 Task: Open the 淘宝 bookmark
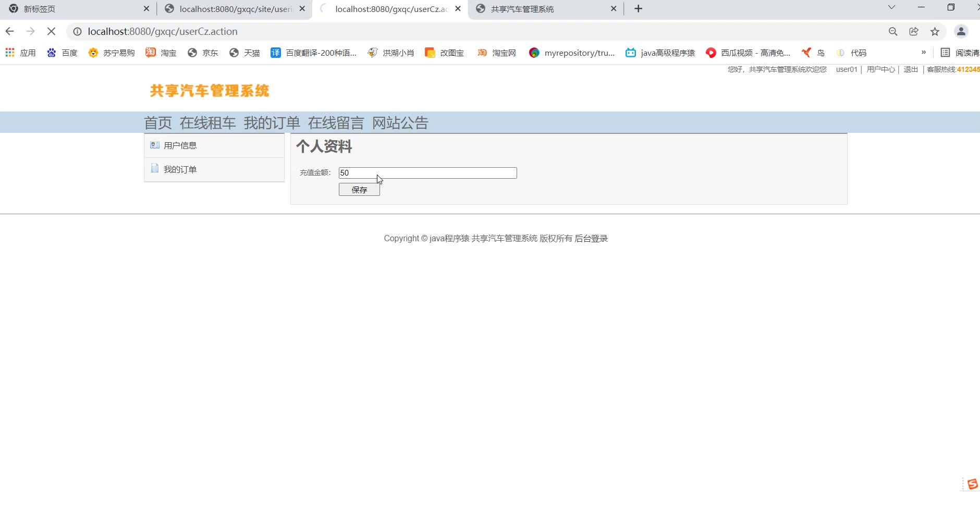click(161, 53)
